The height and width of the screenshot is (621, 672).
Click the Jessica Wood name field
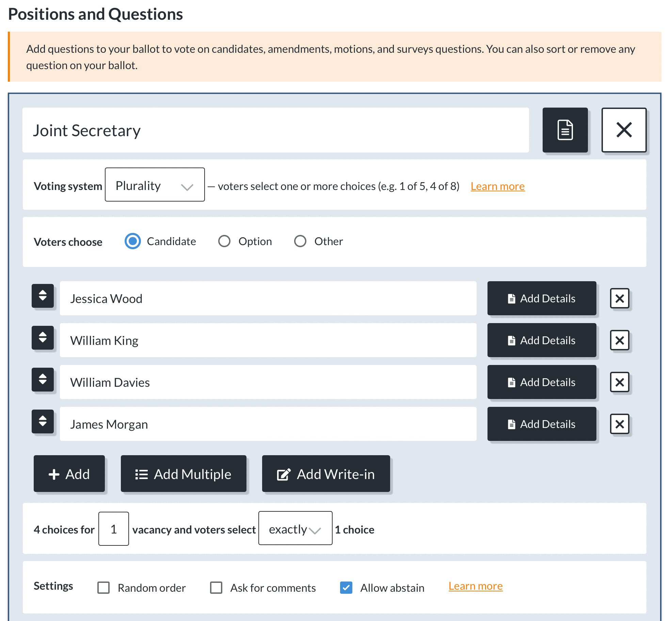point(268,298)
